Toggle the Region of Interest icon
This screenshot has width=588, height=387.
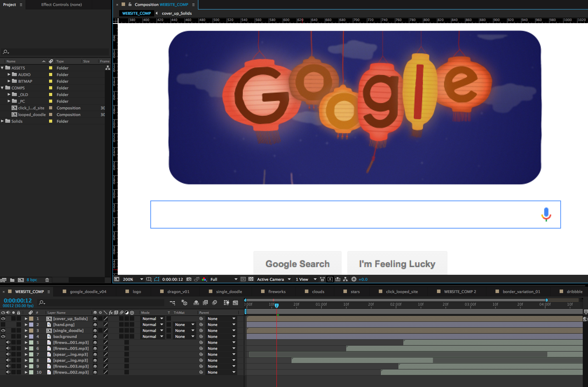click(x=243, y=279)
